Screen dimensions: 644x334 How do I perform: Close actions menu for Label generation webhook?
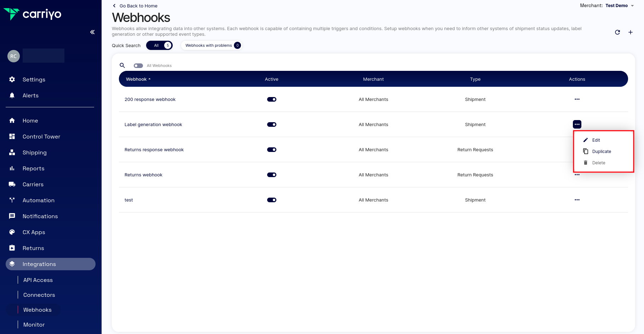577,124
